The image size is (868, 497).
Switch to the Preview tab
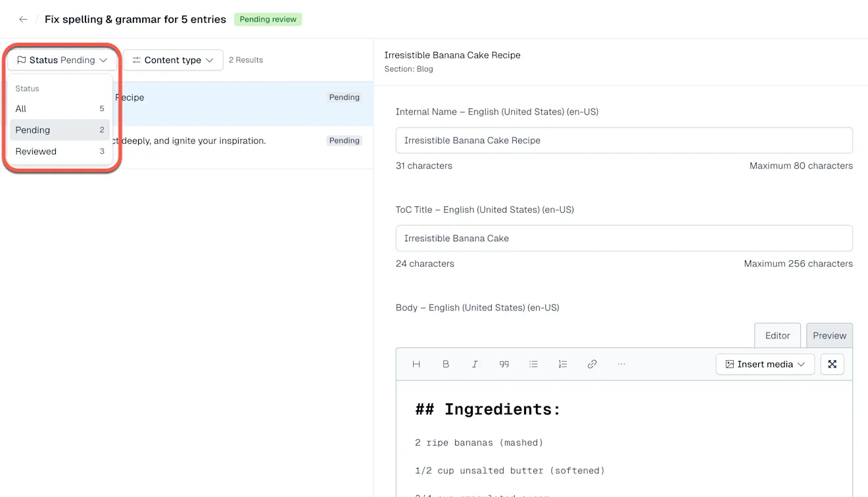[829, 335]
